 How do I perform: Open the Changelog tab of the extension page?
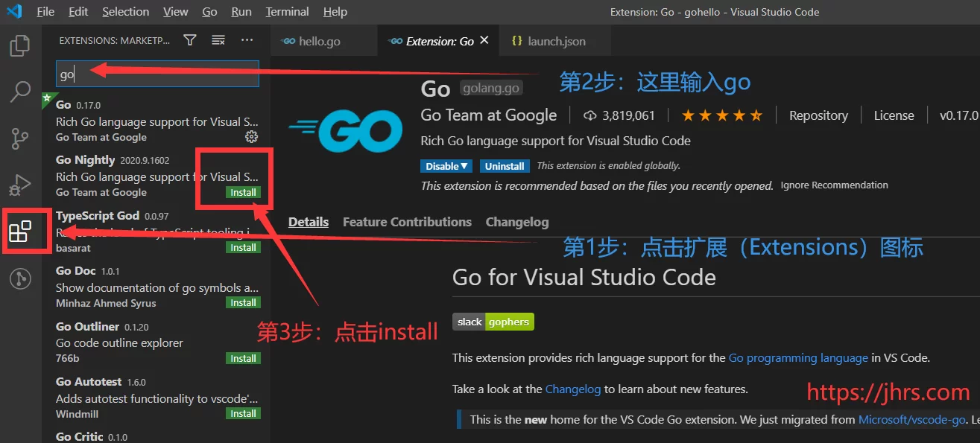(517, 221)
